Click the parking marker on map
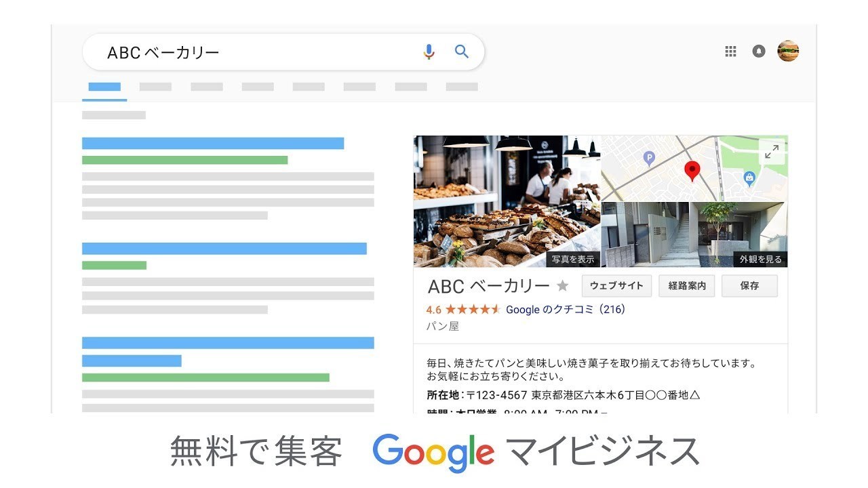The image size is (868, 488). 649,159
